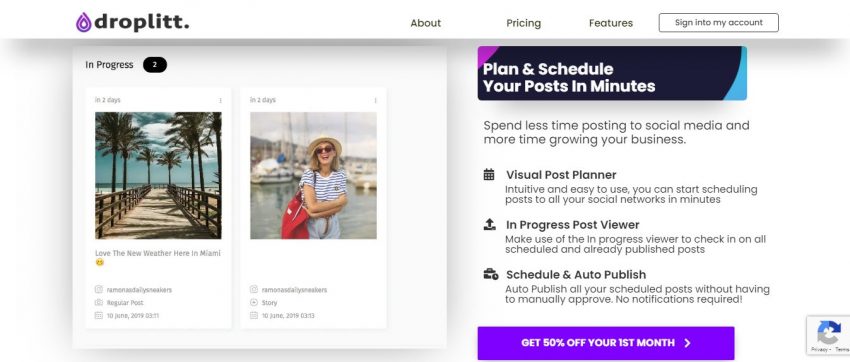Click the reCAPTCHA badge icon
The width and height of the screenshot is (850, 362).
pos(828,332)
